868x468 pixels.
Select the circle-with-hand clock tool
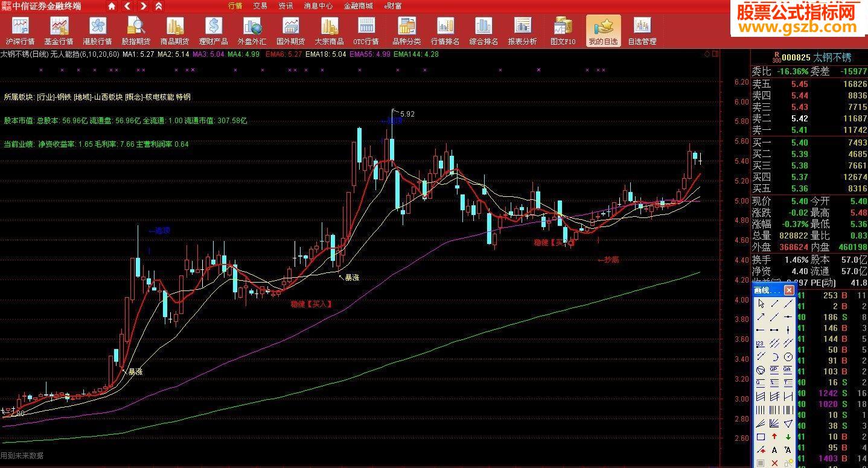[788, 356]
